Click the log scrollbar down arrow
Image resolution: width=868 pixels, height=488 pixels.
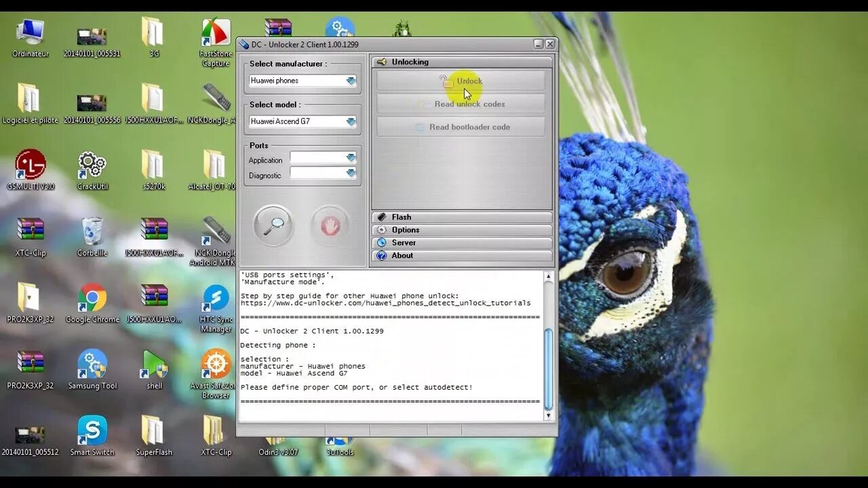coord(549,415)
